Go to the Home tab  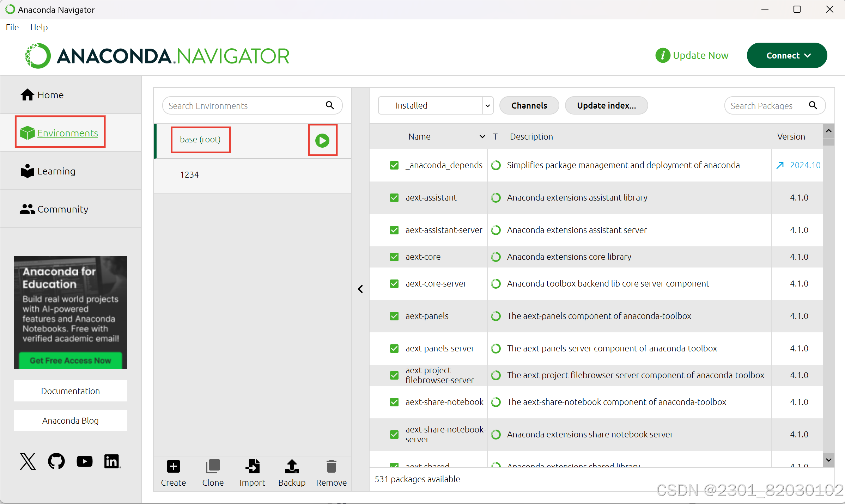point(71,95)
